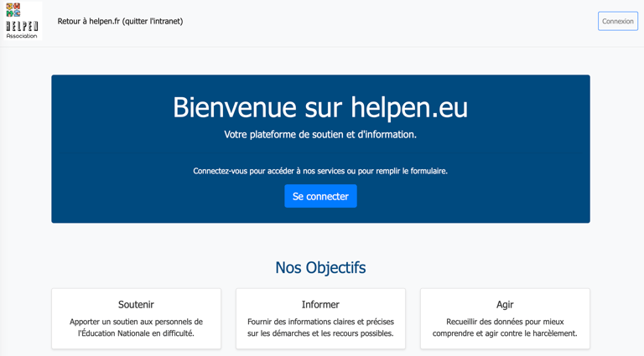Click the 'Recueillir des données pour mieux' description
Screen dimensions: 644x356
[x=505, y=328]
